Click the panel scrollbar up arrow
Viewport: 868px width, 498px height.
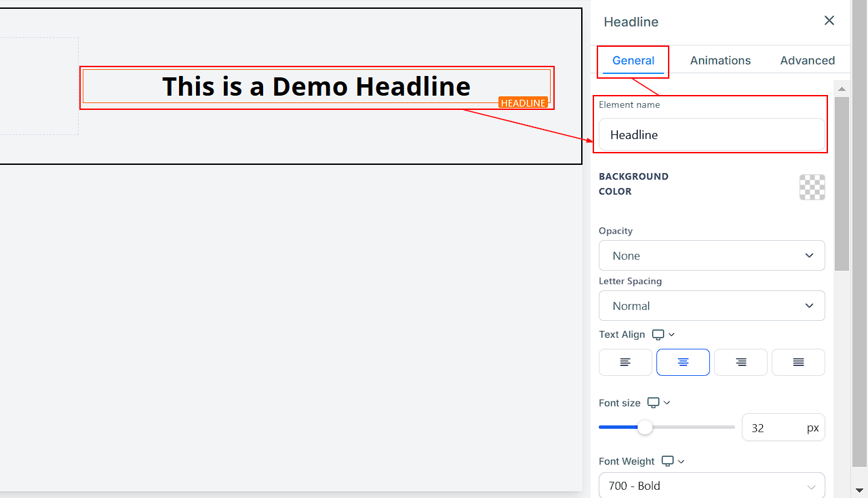click(842, 88)
